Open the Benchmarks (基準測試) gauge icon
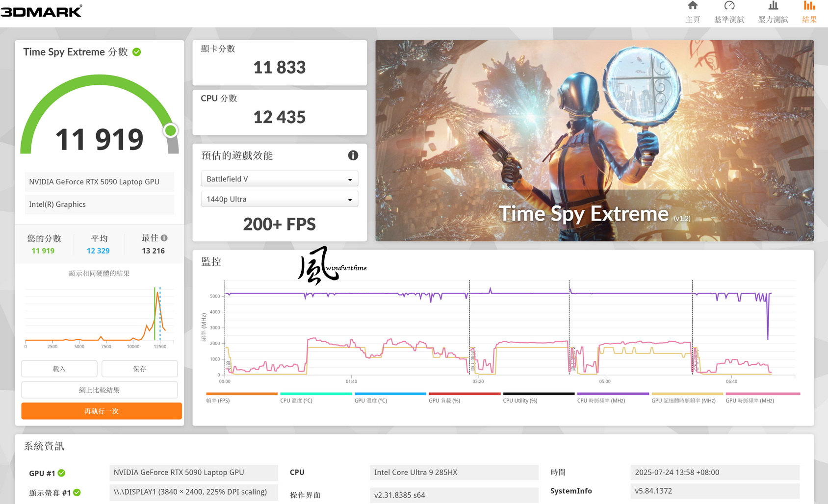 [x=729, y=6]
